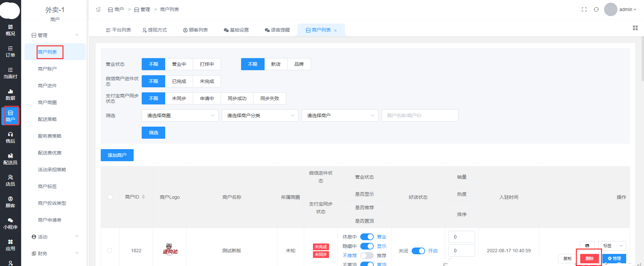The width and height of the screenshot is (644, 266).
Task: Click the red 删除 button
Action: pos(589,258)
